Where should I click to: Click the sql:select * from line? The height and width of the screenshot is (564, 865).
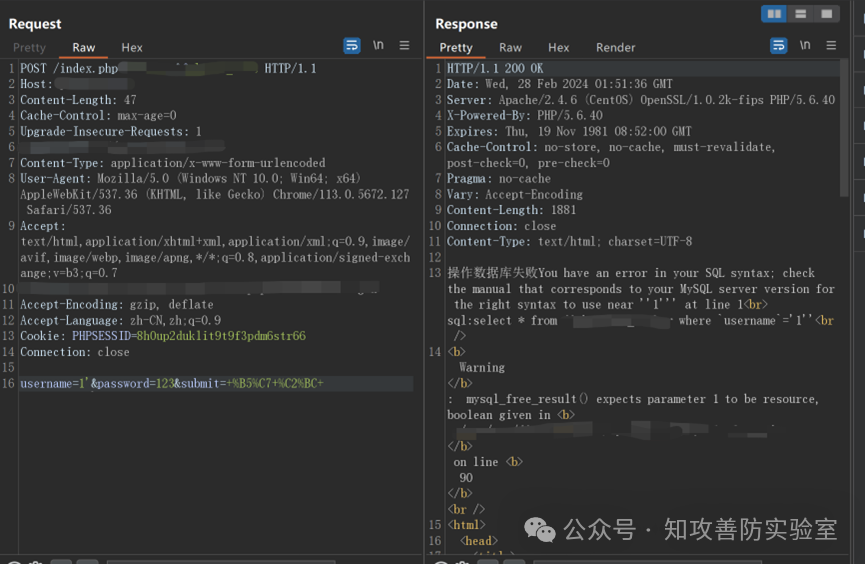(x=639, y=321)
